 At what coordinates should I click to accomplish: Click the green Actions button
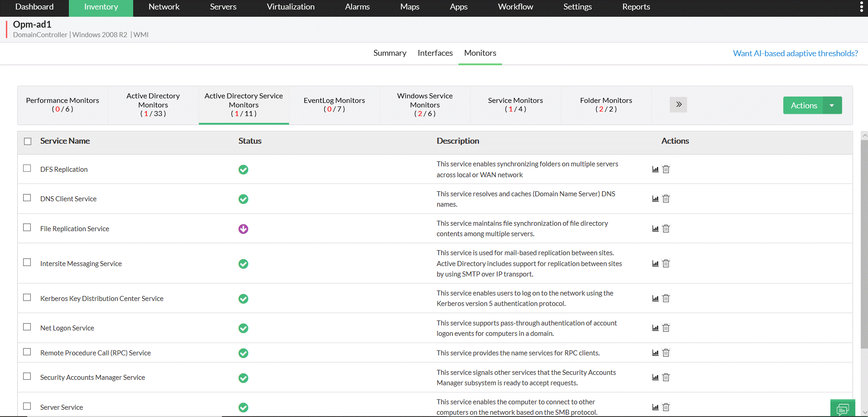[x=803, y=106]
